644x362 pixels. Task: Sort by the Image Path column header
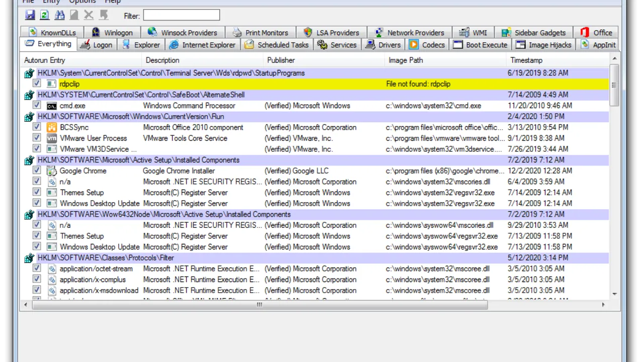click(x=445, y=60)
